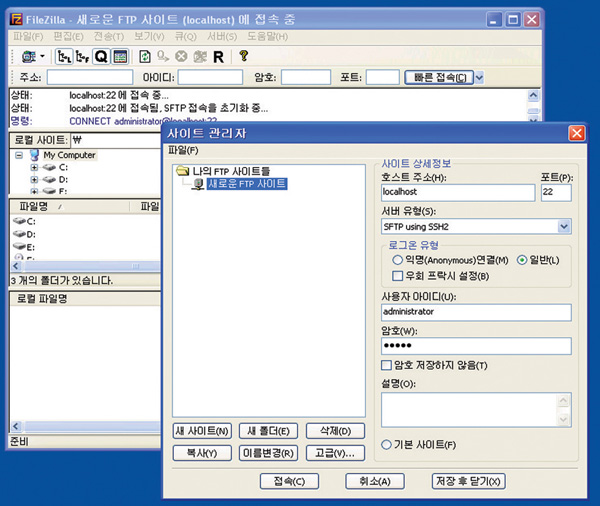Open the Site Manager toolbar dropdown arrow
Image resolution: width=600 pixels, height=506 pixels.
point(42,56)
